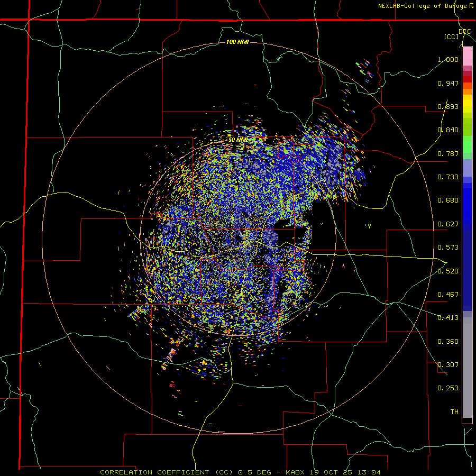Select the 0.893 scale value
This screenshot has width=476, height=476.
click(448, 106)
